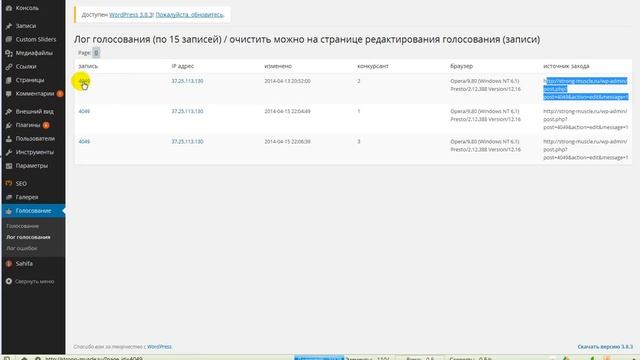Click the WordPress link in the footer

(159, 347)
